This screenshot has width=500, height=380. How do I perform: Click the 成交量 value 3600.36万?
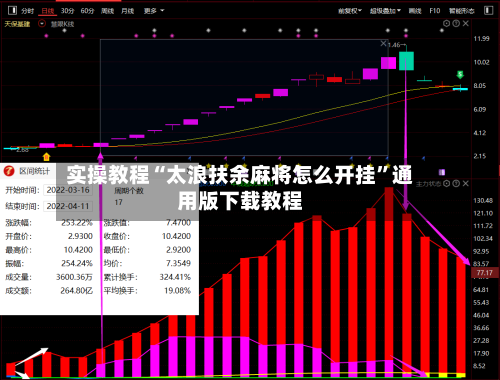point(74,277)
